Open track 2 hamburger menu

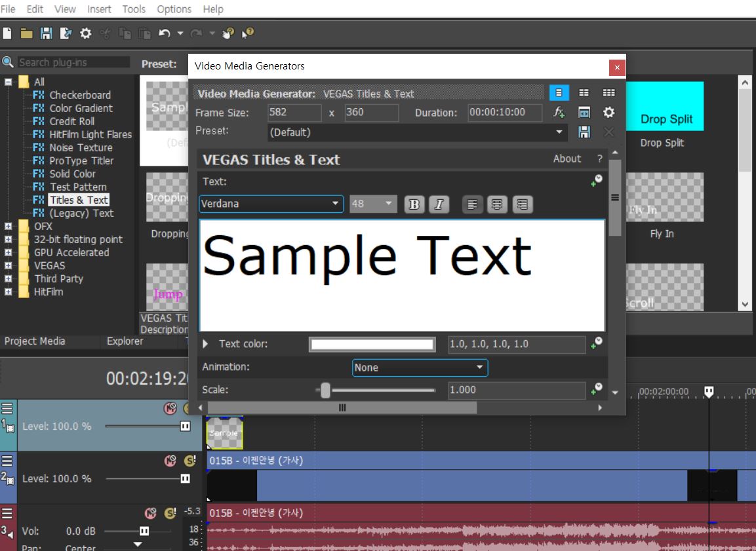click(x=7, y=461)
